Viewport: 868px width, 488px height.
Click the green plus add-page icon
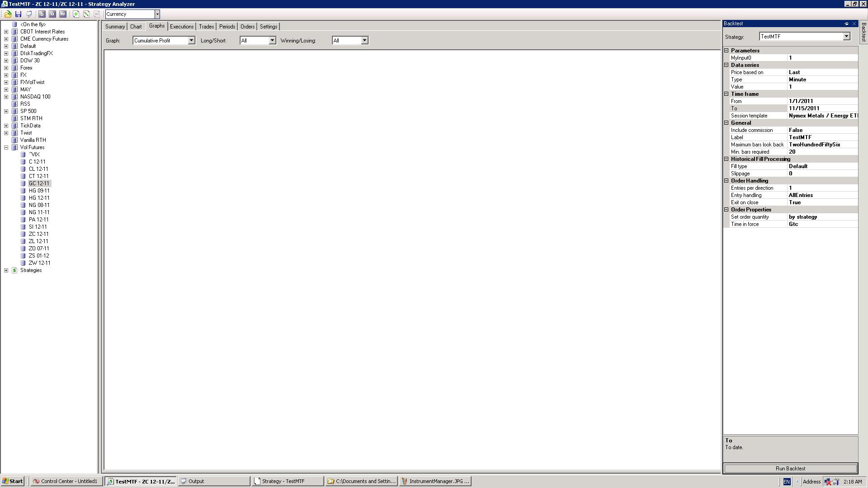[x=76, y=14]
